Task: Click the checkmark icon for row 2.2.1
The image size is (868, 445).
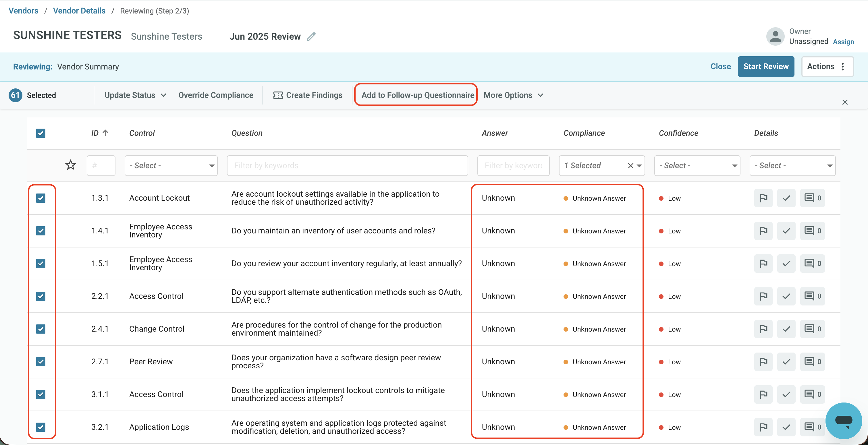Action: click(x=786, y=296)
